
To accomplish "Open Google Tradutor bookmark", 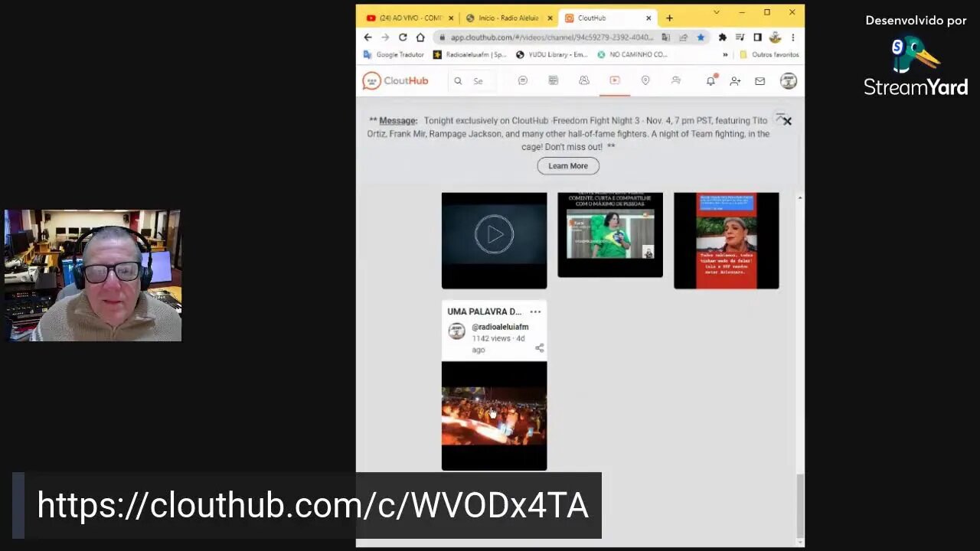I will click(x=394, y=54).
